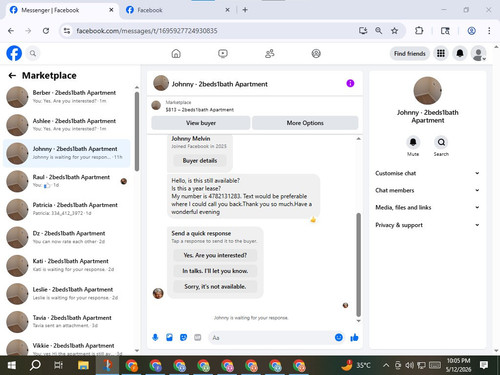Open Tavia - 2beds1bath Apartment chat
Viewport: 500px width, 375px height.
tap(67, 321)
